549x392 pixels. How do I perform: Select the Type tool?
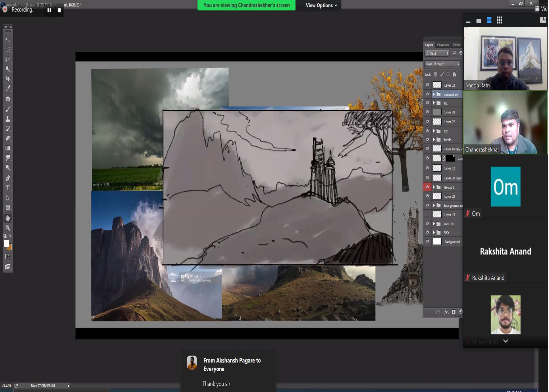(x=8, y=188)
